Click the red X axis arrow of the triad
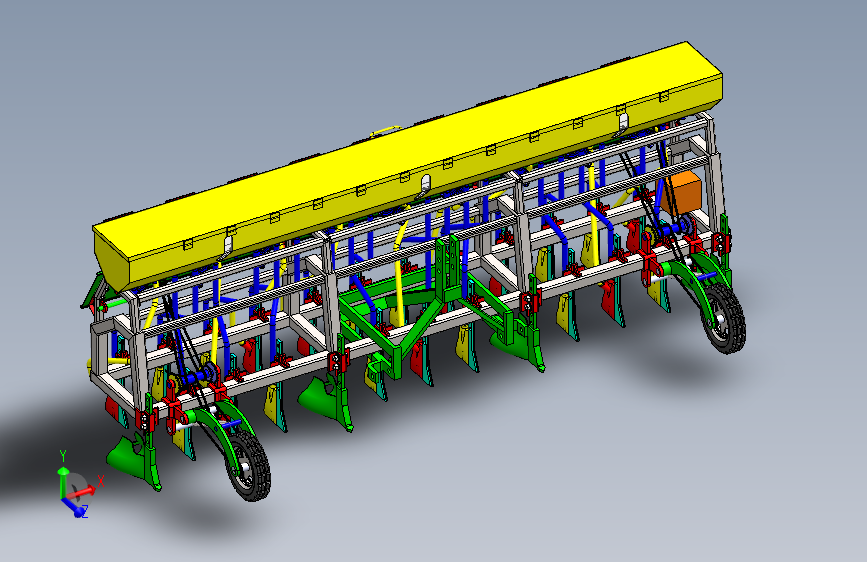This screenshot has width=867, height=562. coord(82,491)
